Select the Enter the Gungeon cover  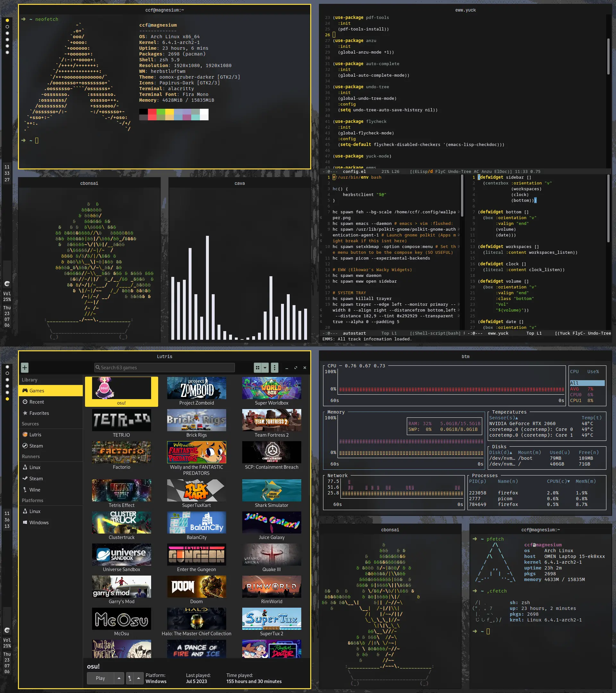[197, 555]
